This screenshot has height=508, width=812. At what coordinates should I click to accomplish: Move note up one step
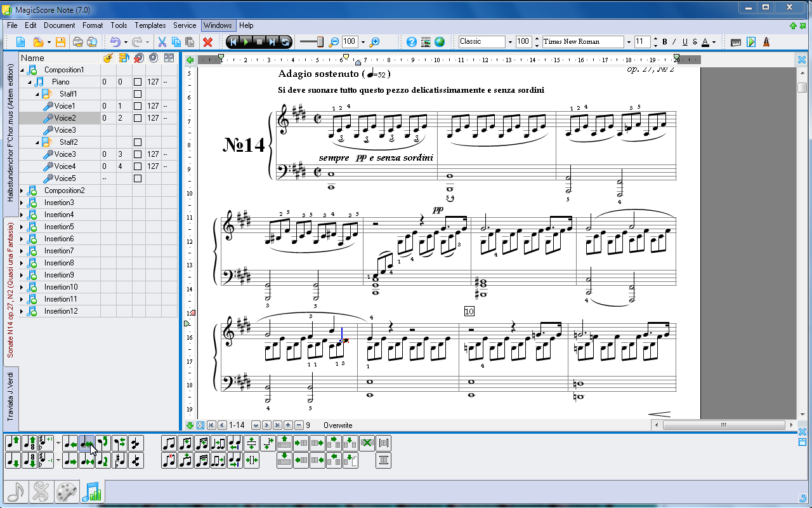(x=13, y=443)
